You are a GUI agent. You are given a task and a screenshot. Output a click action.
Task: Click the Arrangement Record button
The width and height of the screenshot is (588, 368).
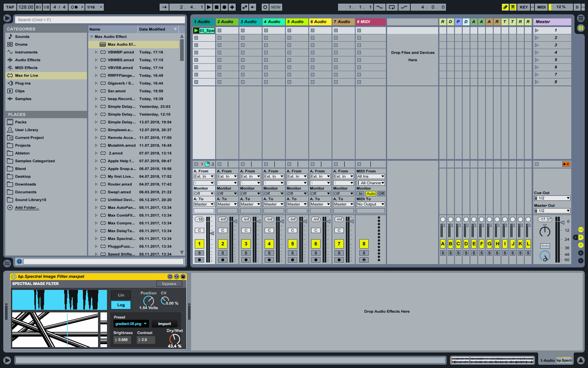click(224, 7)
